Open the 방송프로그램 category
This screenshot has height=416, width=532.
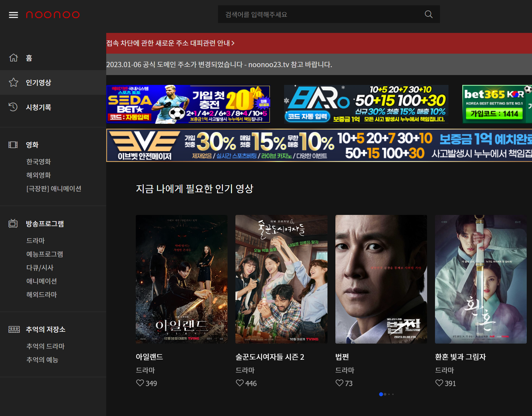click(x=45, y=223)
